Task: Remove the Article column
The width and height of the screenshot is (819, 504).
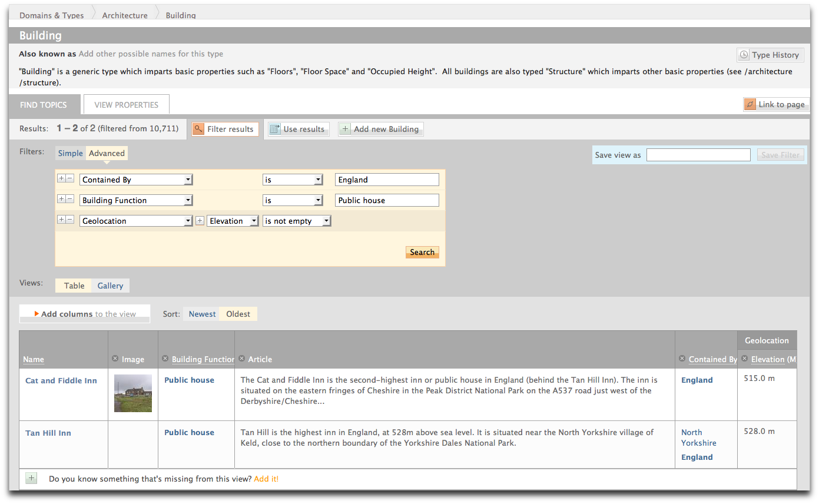Action: click(242, 359)
